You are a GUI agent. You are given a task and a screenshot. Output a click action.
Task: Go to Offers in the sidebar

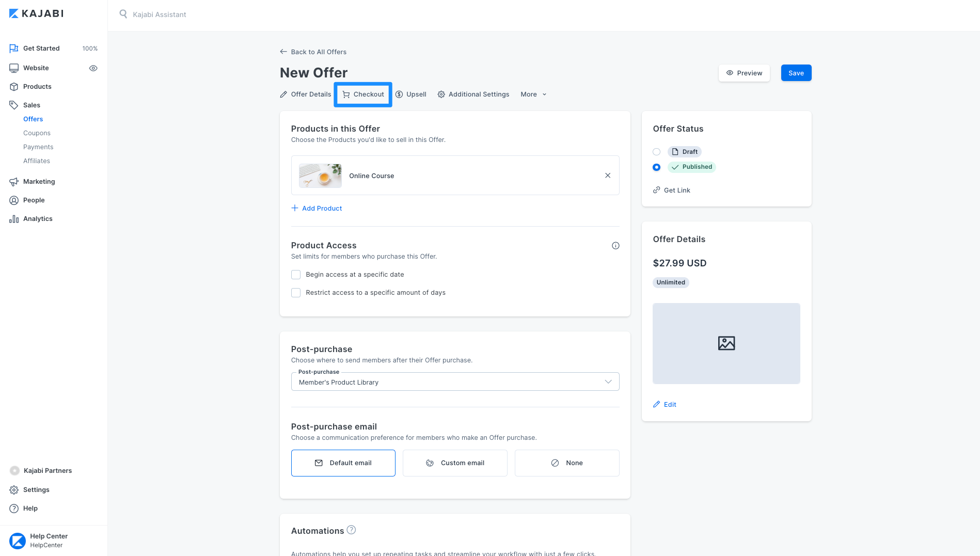coord(33,119)
